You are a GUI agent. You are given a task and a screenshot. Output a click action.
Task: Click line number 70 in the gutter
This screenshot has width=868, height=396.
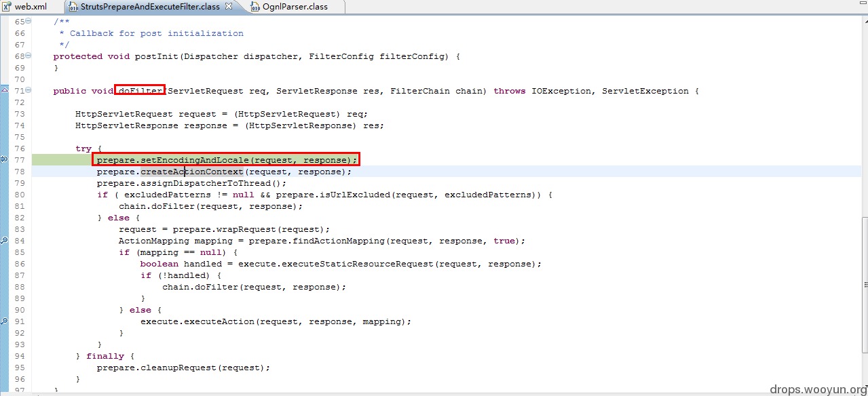click(19, 79)
